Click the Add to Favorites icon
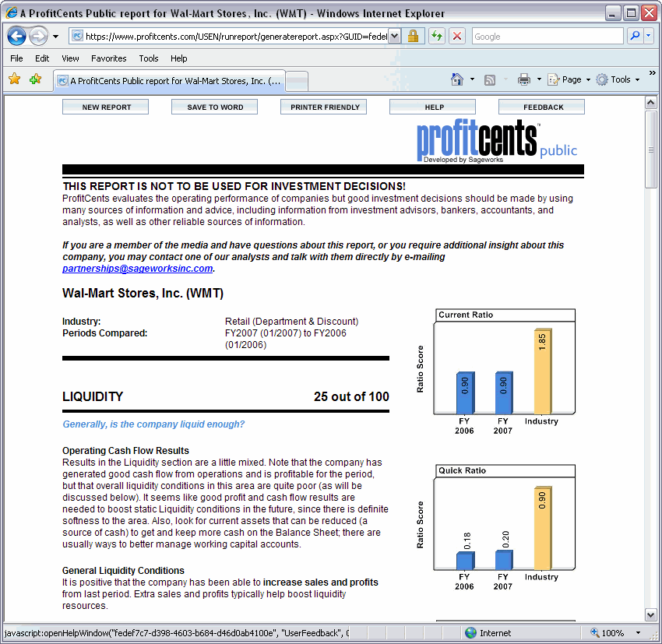The height and width of the screenshot is (644, 662). pos(35,79)
